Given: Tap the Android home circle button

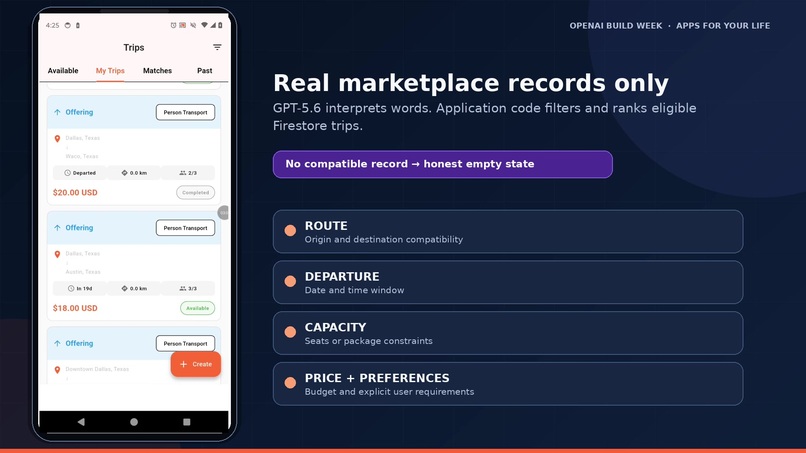Looking at the screenshot, I should 134,422.
